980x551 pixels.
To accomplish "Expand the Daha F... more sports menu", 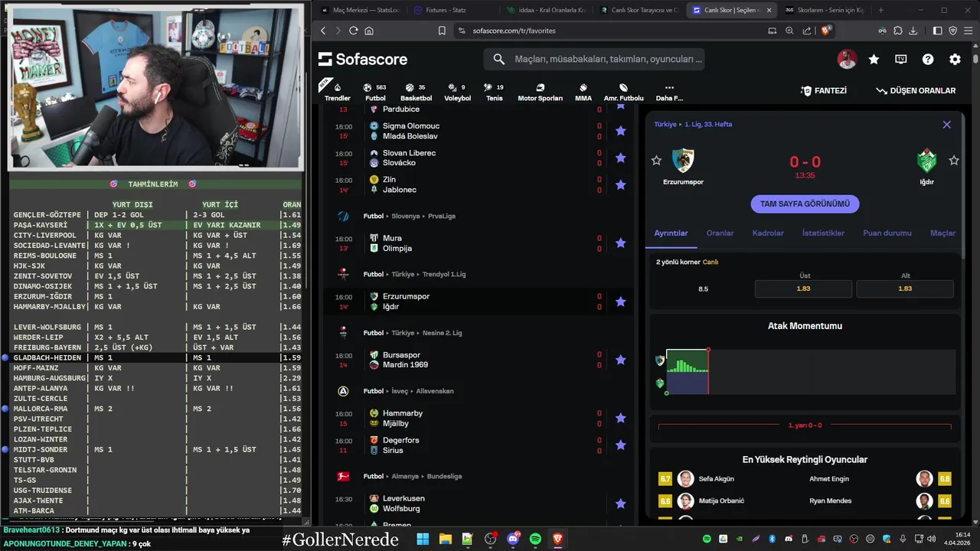I will tap(669, 92).
